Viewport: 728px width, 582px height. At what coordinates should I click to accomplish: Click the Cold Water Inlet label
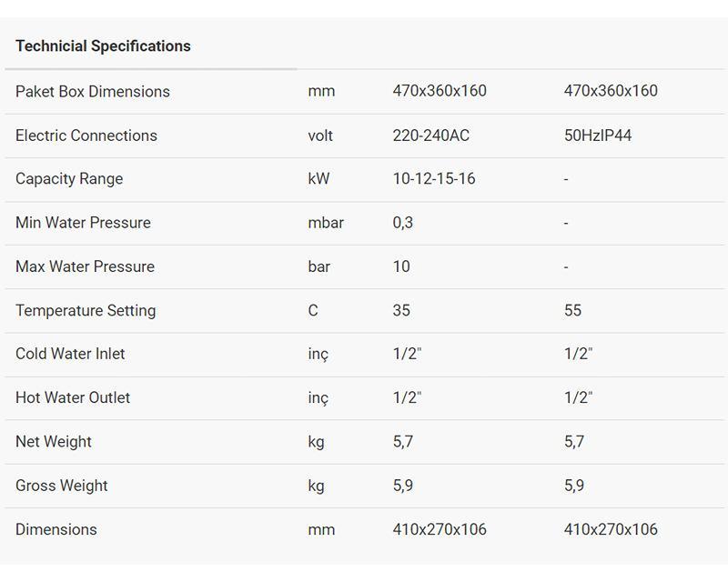70,354
